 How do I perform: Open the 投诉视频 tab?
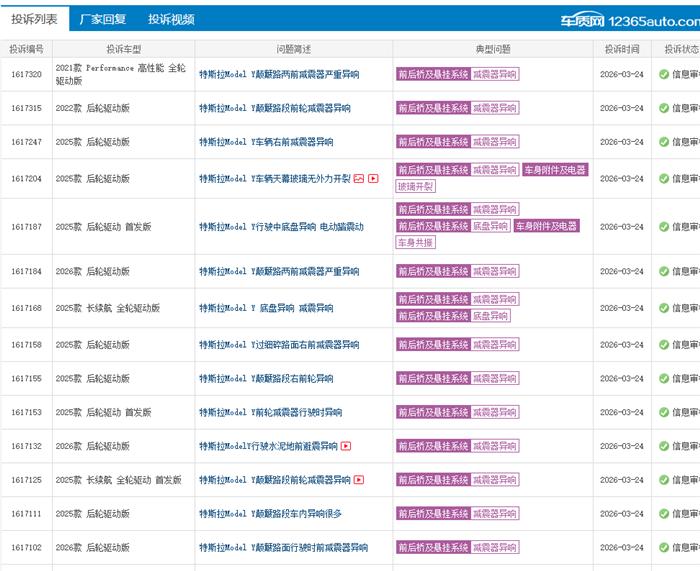171,19
